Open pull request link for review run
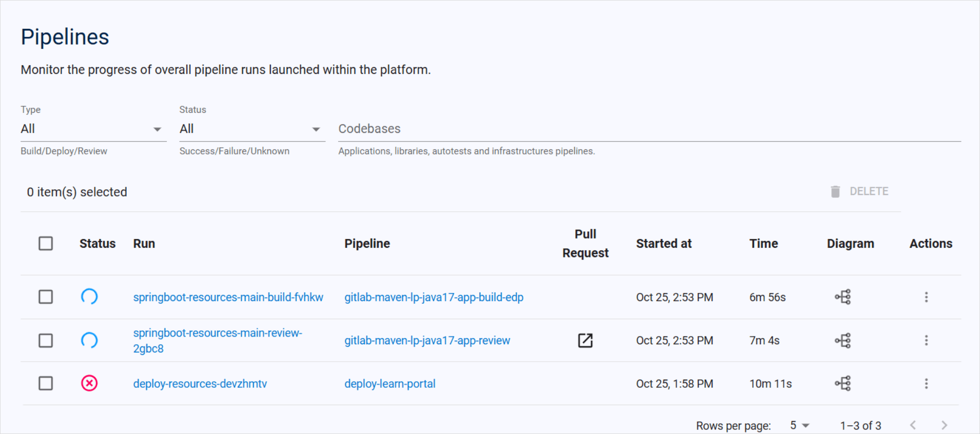 pos(585,341)
